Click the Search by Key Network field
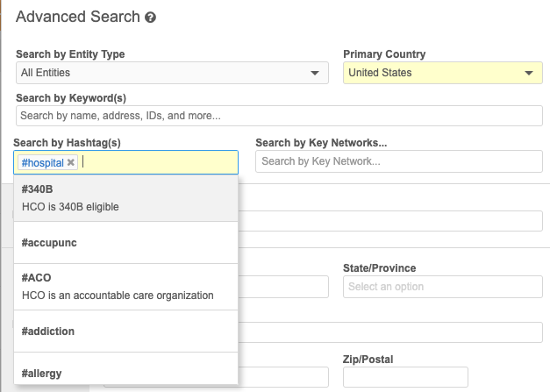550x392 pixels. (x=398, y=161)
